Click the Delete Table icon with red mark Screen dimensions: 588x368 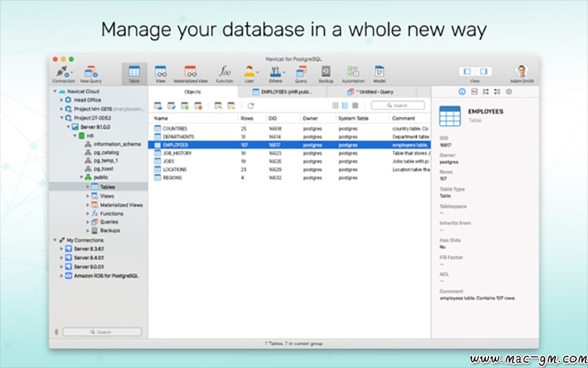(x=198, y=106)
